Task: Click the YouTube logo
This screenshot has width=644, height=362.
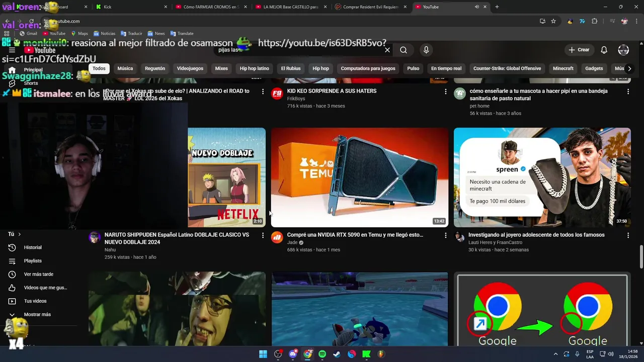Action: coord(40,50)
